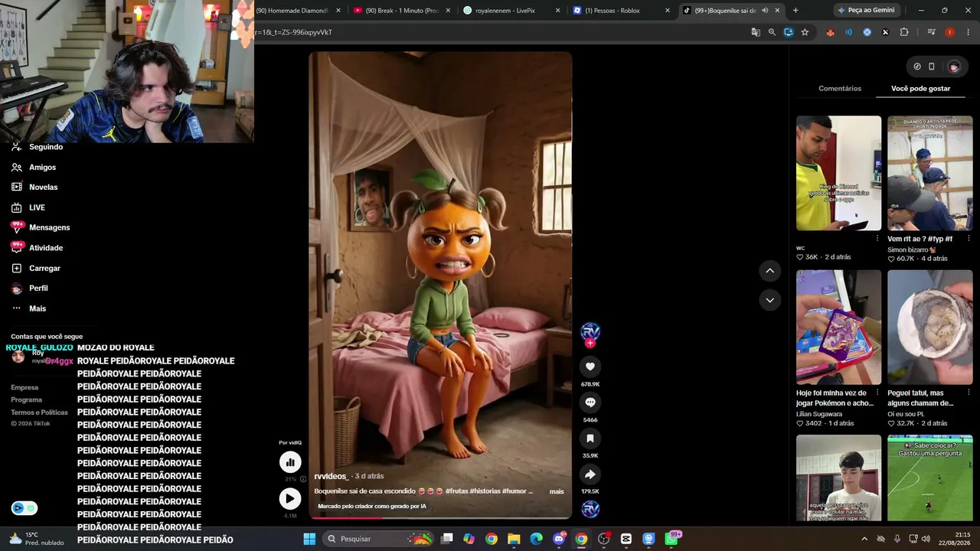The height and width of the screenshot is (551, 980).
Task: Switch to the Break - 1 Minuto tab
Action: 402,10
